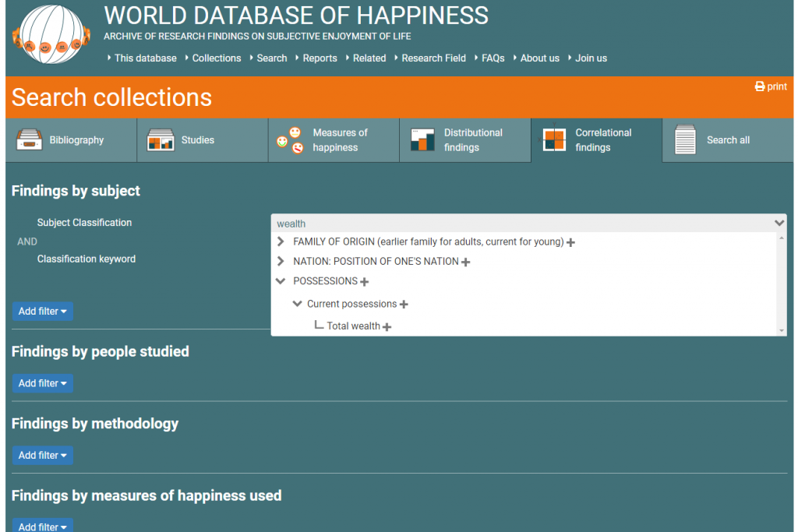Click the Studies chart icon
The width and height of the screenshot is (798, 532).
[x=161, y=140]
